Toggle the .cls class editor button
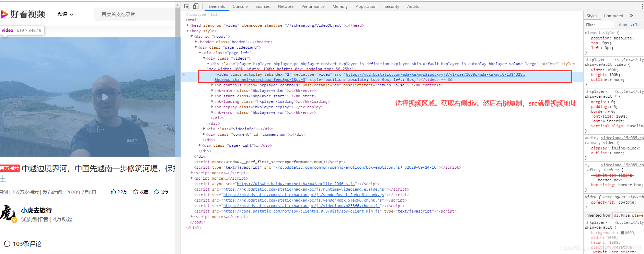 [x=635, y=25]
